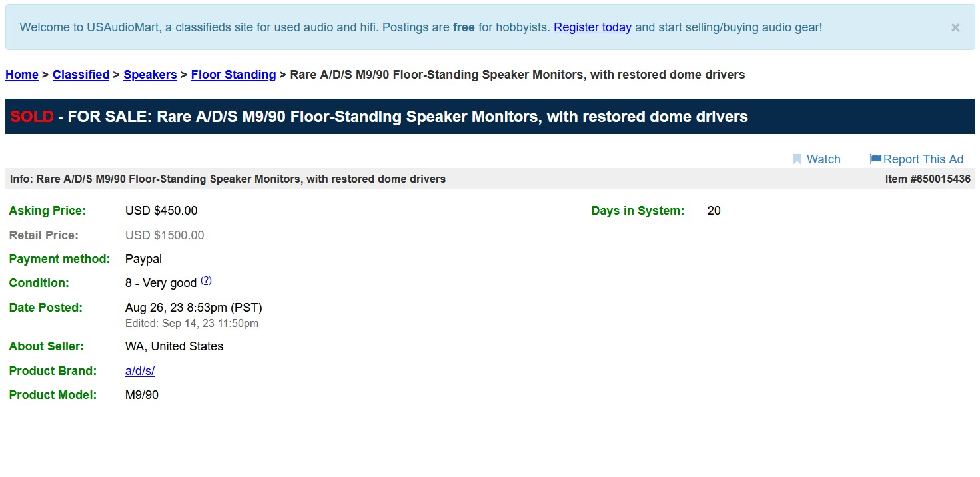Go to Home in the breadcrumb

pyautogui.click(x=22, y=75)
